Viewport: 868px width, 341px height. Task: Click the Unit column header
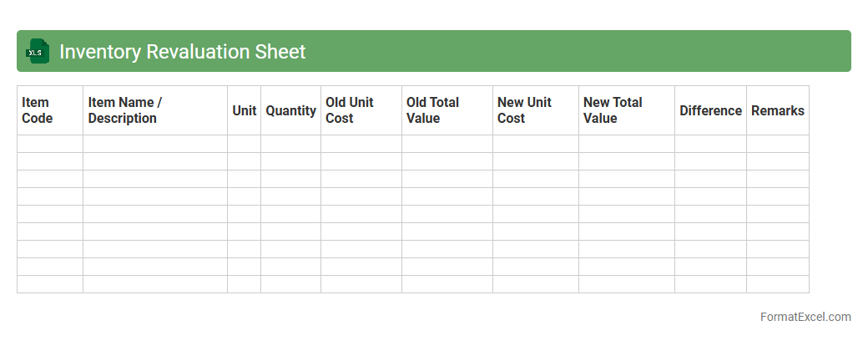click(x=244, y=110)
